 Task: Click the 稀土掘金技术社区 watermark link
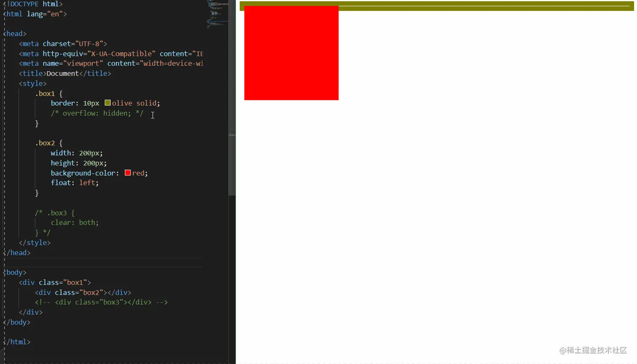(x=592, y=350)
